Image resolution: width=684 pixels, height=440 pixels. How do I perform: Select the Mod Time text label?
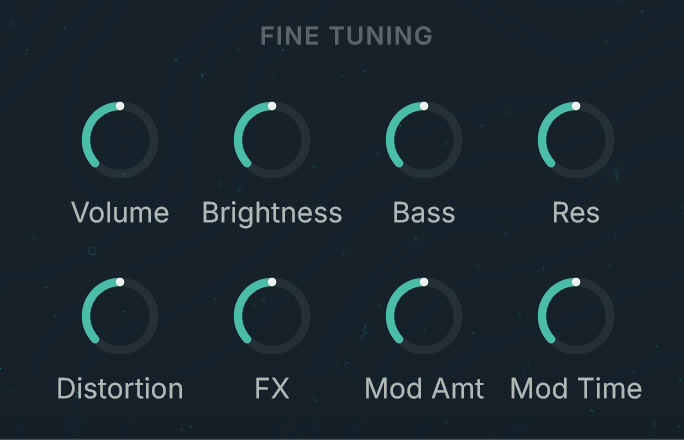[576, 389]
